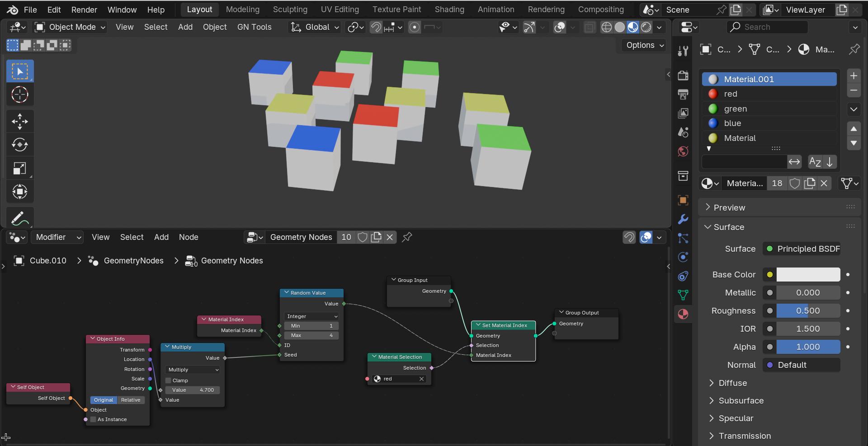Open the Modifiers properties tab

coord(683,219)
